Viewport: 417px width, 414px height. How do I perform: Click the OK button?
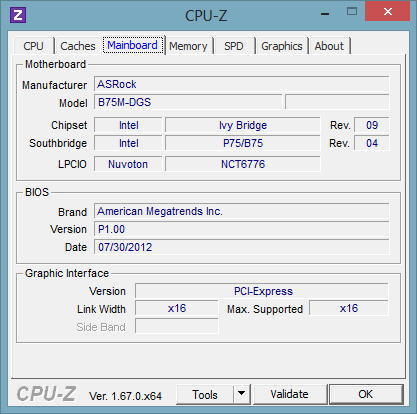coord(366,394)
